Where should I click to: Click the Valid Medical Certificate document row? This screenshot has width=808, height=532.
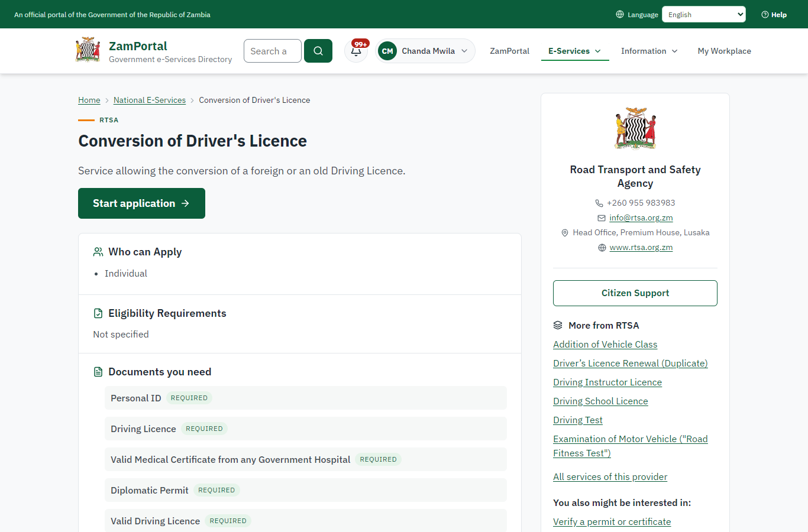point(306,459)
